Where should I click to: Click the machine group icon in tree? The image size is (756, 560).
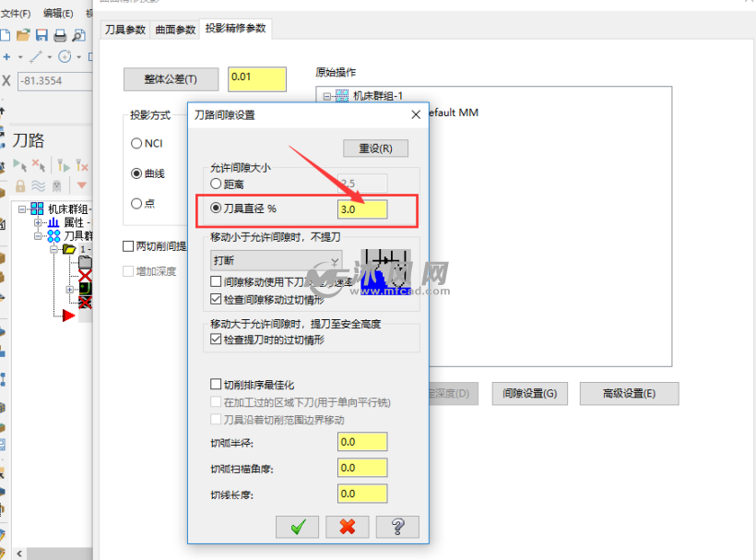point(37,209)
